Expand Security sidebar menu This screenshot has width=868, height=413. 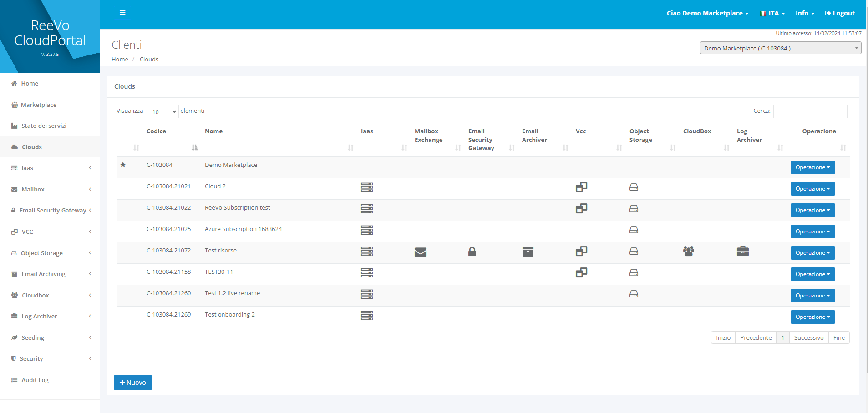pos(50,358)
